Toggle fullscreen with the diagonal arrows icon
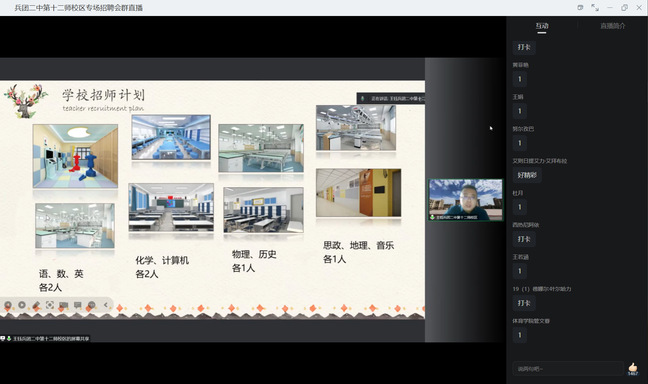The height and width of the screenshot is (384, 648). (x=595, y=7)
